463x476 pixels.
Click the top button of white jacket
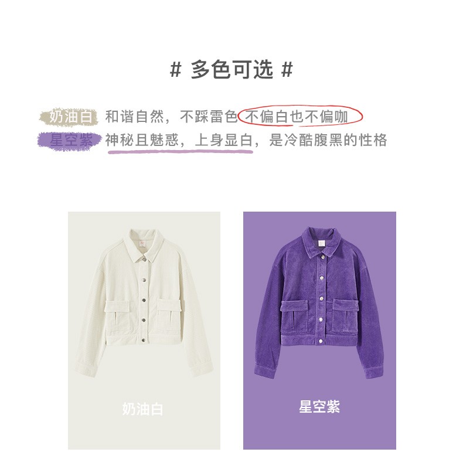pyautogui.click(x=145, y=259)
